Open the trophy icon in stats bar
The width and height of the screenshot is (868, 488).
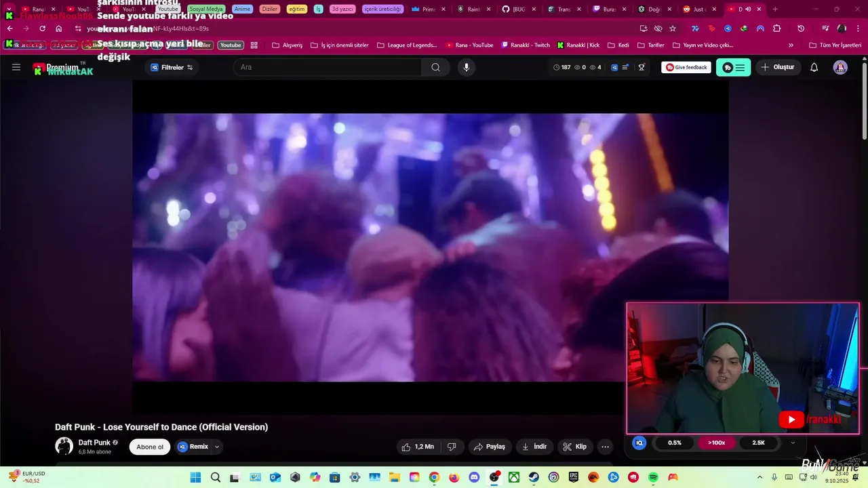(x=642, y=67)
